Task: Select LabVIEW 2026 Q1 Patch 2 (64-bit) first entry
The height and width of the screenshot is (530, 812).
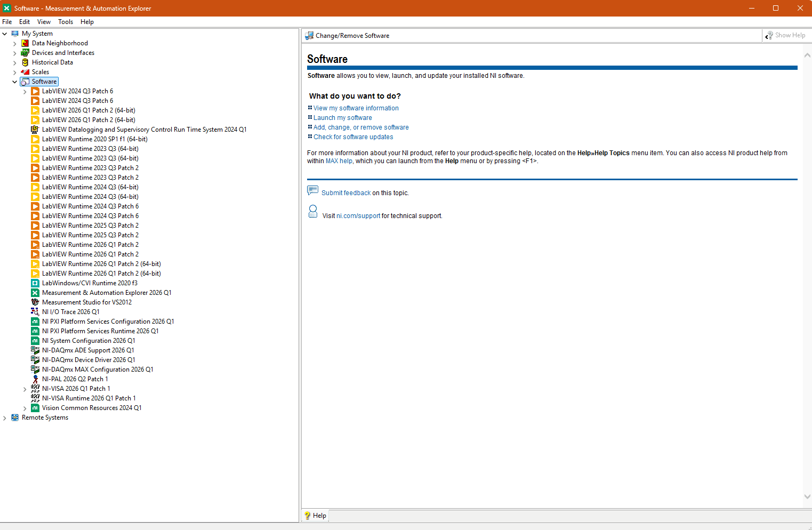Action: click(89, 110)
